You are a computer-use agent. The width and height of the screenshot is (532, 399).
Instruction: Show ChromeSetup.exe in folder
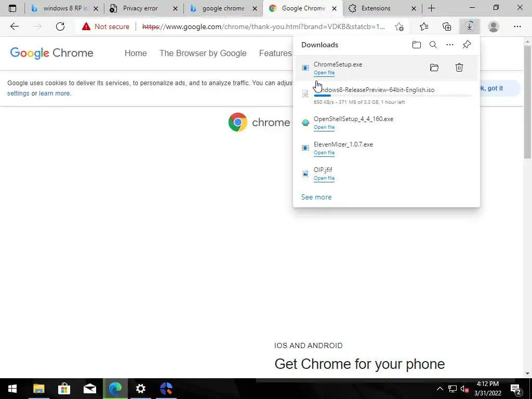tap(434, 68)
